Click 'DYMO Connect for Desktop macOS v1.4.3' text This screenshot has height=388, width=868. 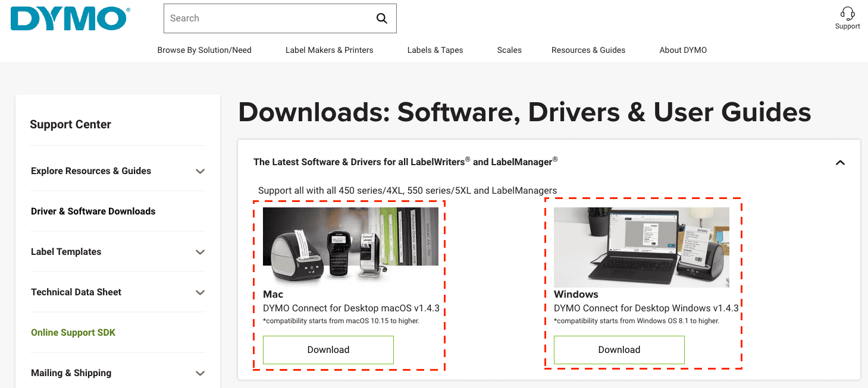pos(351,308)
